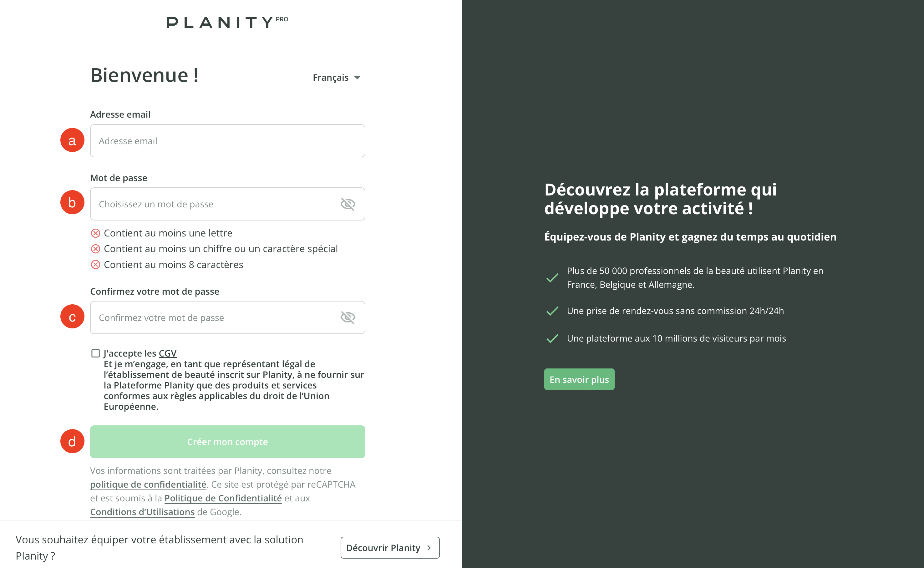Click the Confirmez votre mot de passe field

coord(214,317)
